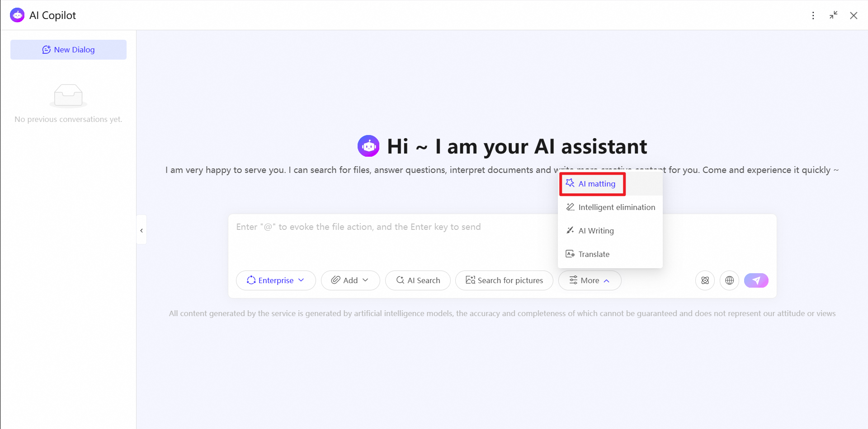Viewport: 868px width, 429px height.
Task: Open the Add attachment dropdown
Action: tap(350, 280)
